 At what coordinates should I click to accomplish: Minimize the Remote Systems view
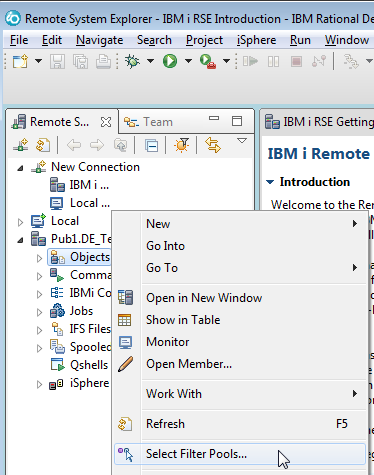click(x=214, y=118)
